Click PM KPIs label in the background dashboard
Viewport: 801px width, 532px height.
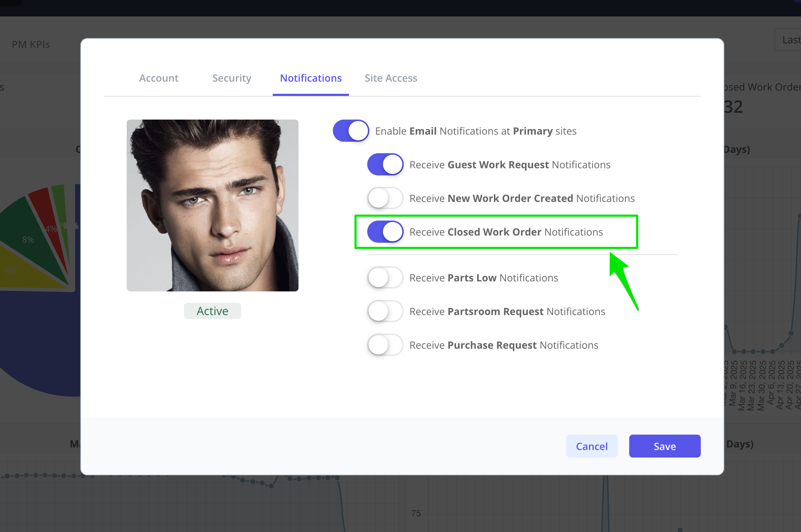[31, 44]
